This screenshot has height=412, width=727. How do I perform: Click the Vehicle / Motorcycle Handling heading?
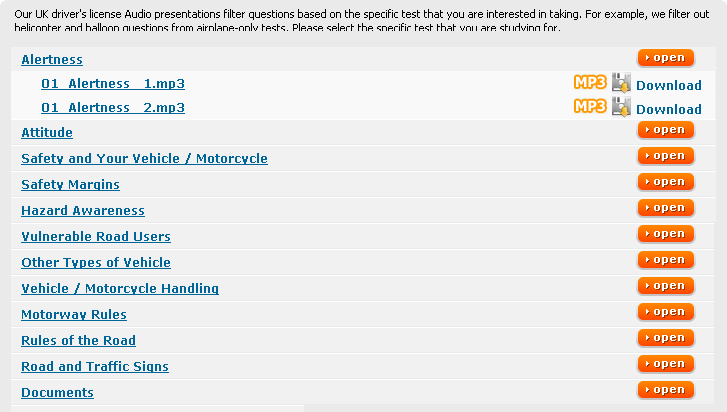(x=120, y=288)
